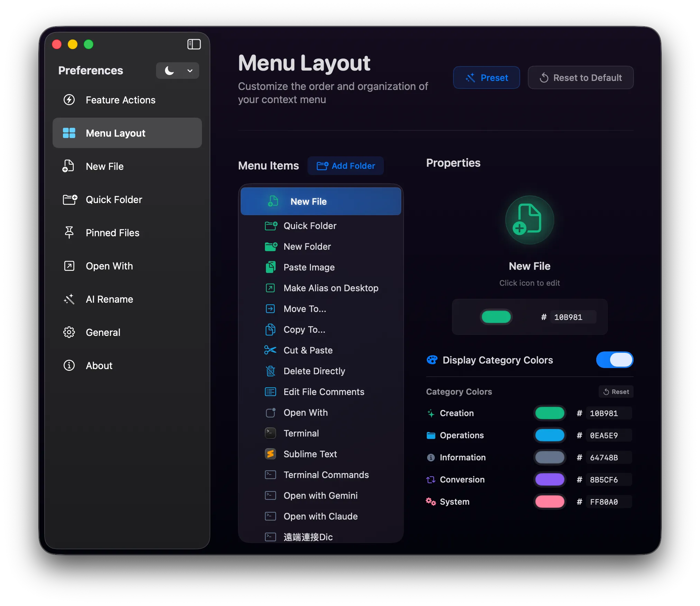Select the New File menu item row
The image size is (700, 606).
pyautogui.click(x=321, y=201)
